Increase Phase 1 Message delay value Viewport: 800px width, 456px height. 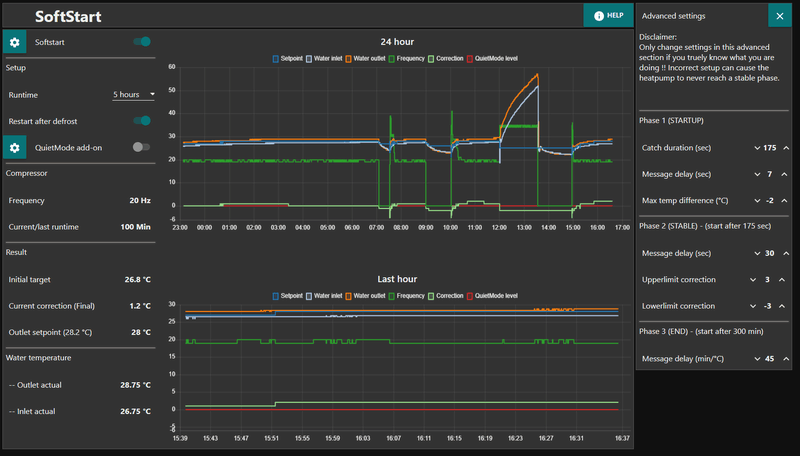[x=784, y=174]
